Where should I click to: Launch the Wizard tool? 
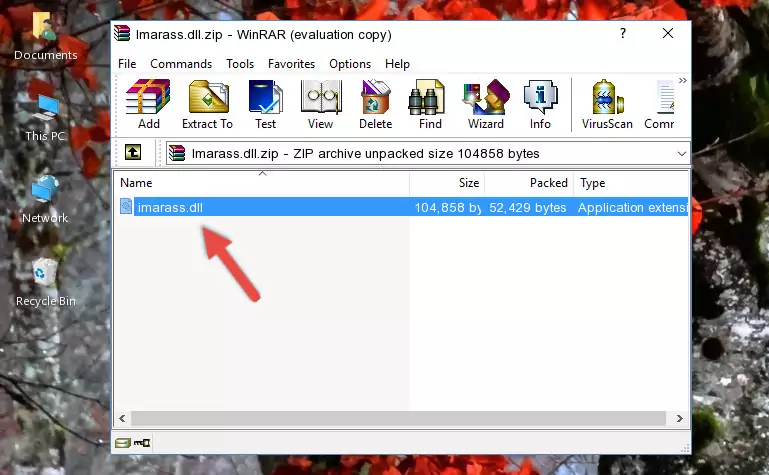pyautogui.click(x=486, y=104)
